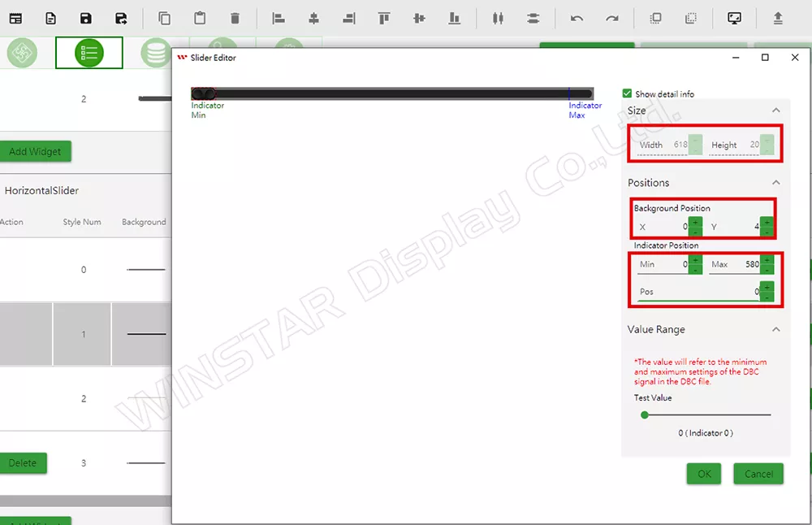Click the Upload icon in the toolbar
Screen dimensions: 812x525
point(778,18)
